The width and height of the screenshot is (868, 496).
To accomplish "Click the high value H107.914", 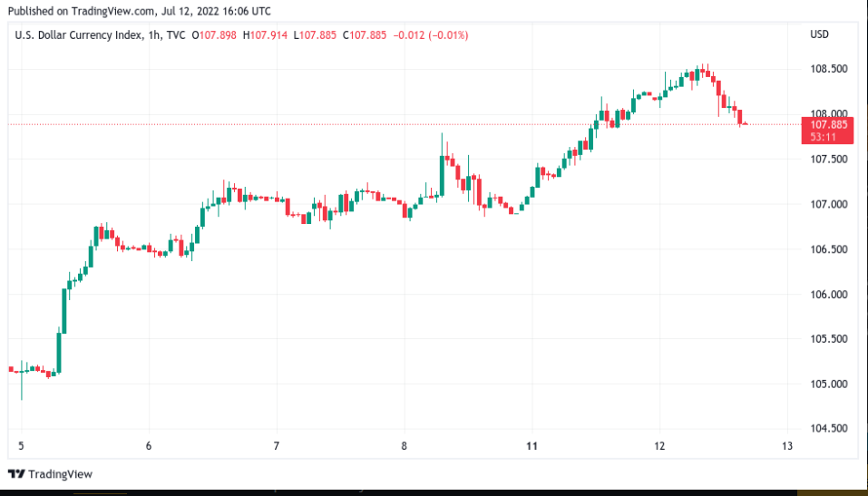I will (x=265, y=35).
